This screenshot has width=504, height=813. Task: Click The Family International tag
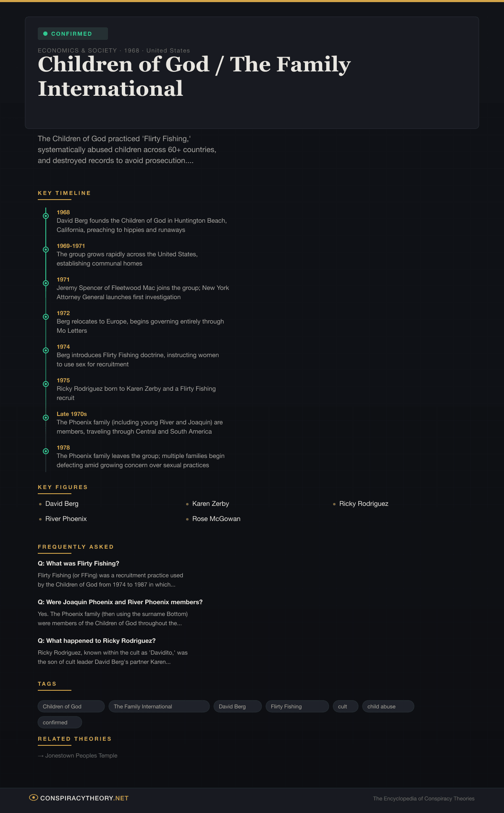159,706
